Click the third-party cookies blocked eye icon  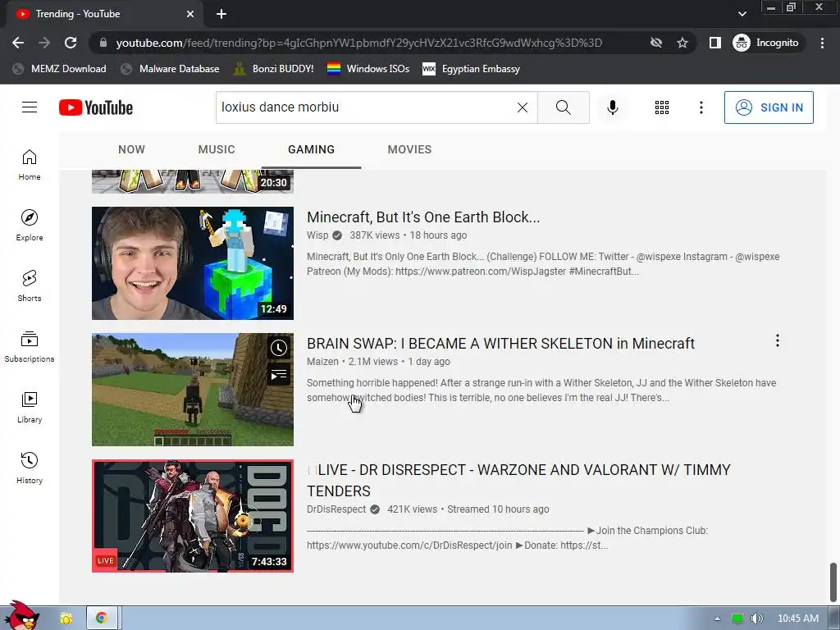point(656,43)
